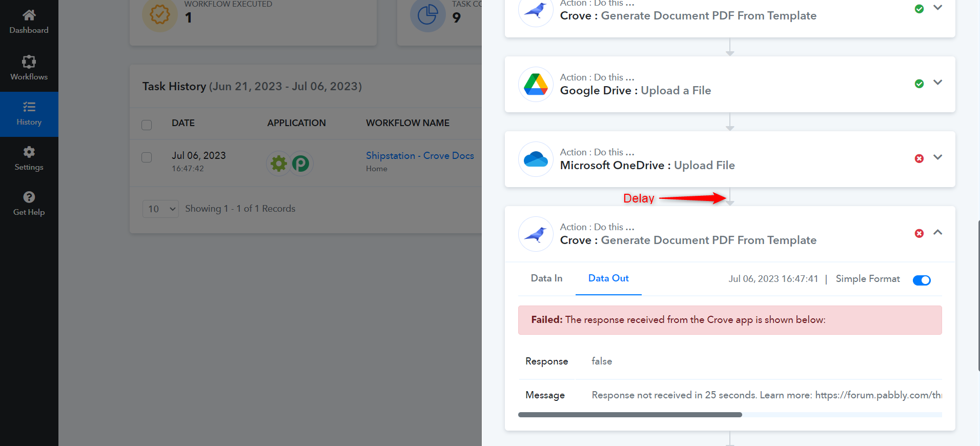Expand the Microsoft OneDrive Upload File step

[x=938, y=157]
